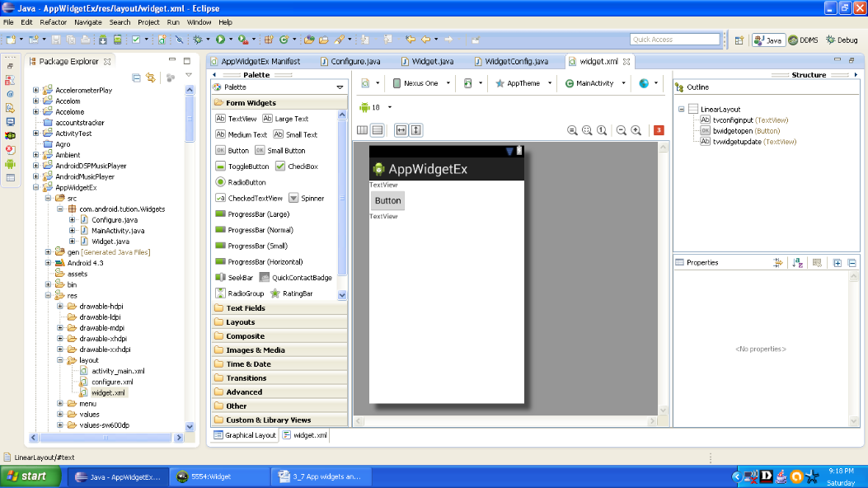Click the Windows Start button
868x488 pixels.
[30, 476]
